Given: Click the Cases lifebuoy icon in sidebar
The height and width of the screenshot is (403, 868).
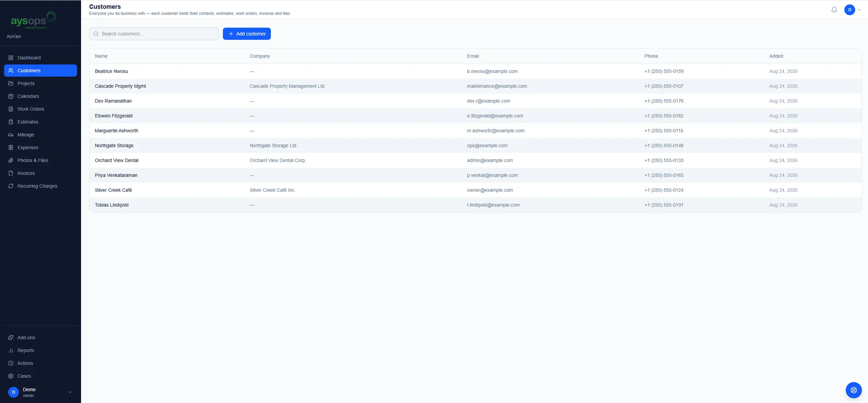Looking at the screenshot, I should point(11,376).
